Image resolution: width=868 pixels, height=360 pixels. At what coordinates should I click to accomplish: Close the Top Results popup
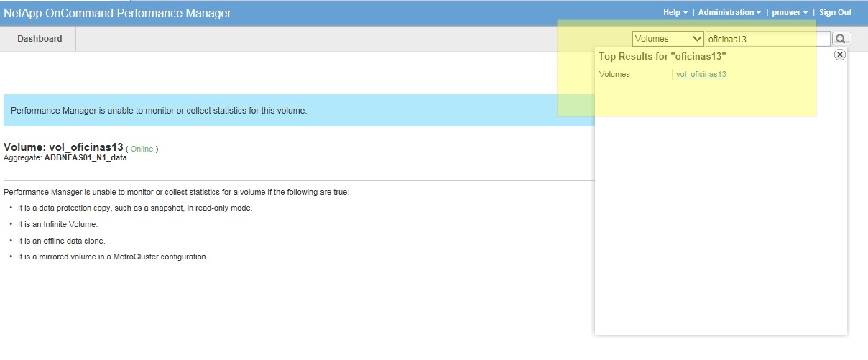coord(839,55)
